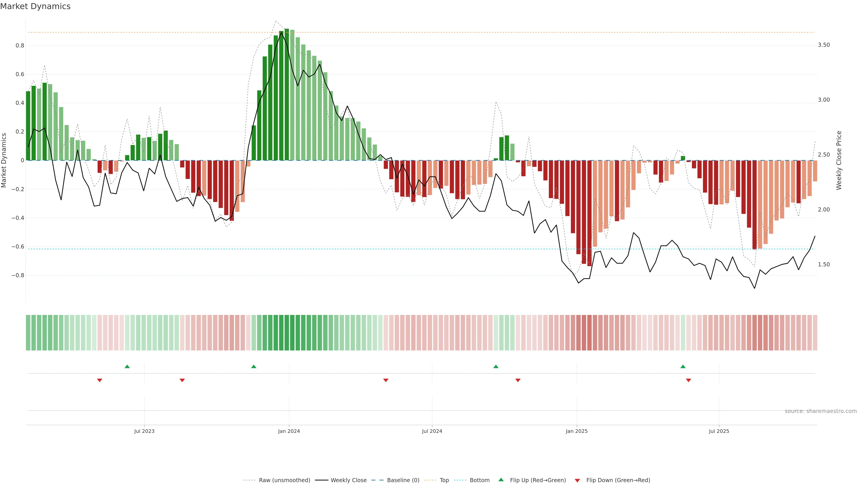Click the Weekly Close Price axis title
The height and width of the screenshot is (488, 868).
839,160
